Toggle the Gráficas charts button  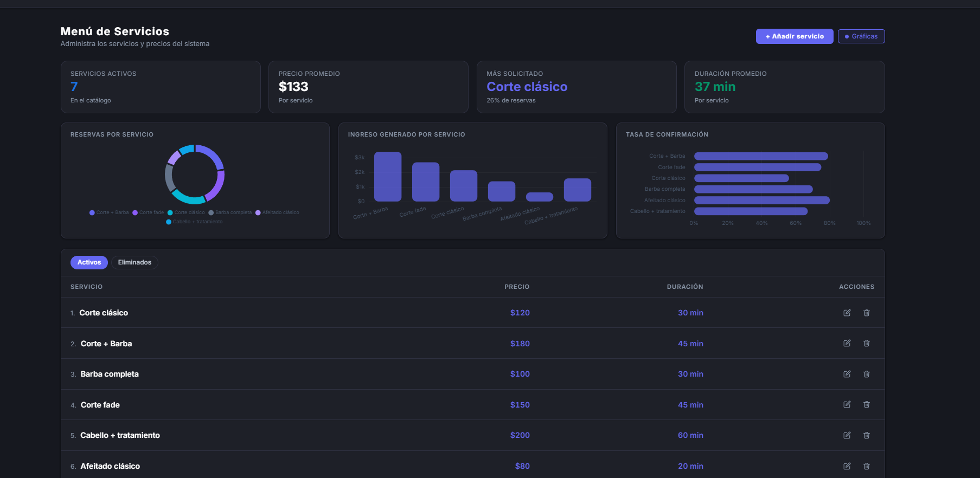point(861,36)
